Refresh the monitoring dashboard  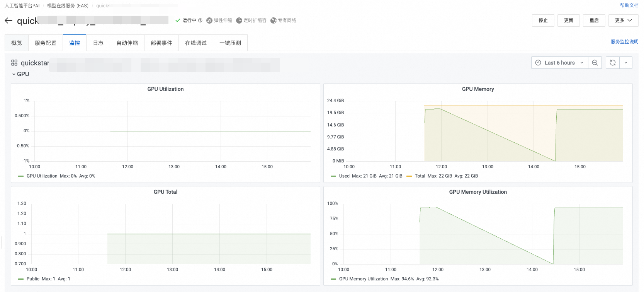pos(613,63)
